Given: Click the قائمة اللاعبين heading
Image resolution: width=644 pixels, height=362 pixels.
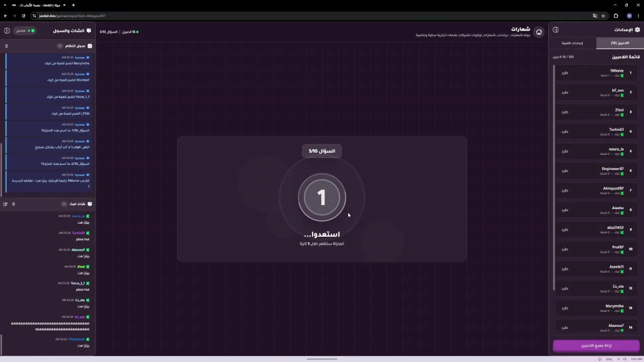Looking at the screenshot, I should coord(626,57).
